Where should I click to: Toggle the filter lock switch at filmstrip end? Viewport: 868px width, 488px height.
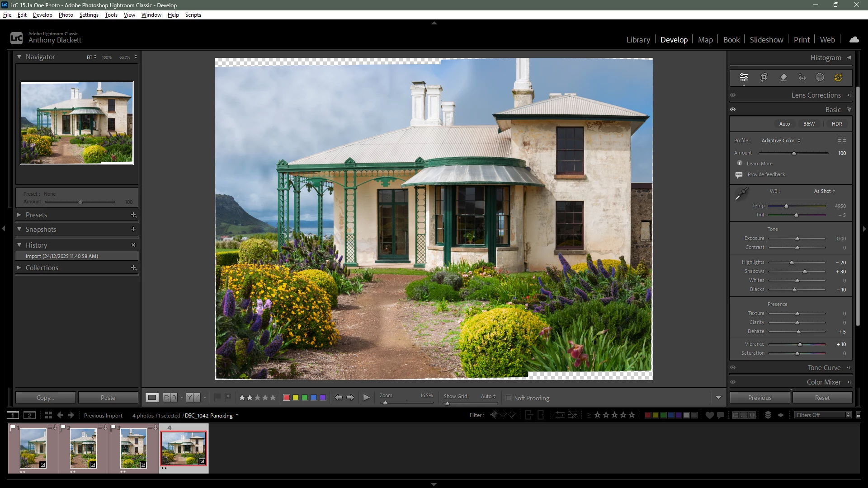(859, 415)
